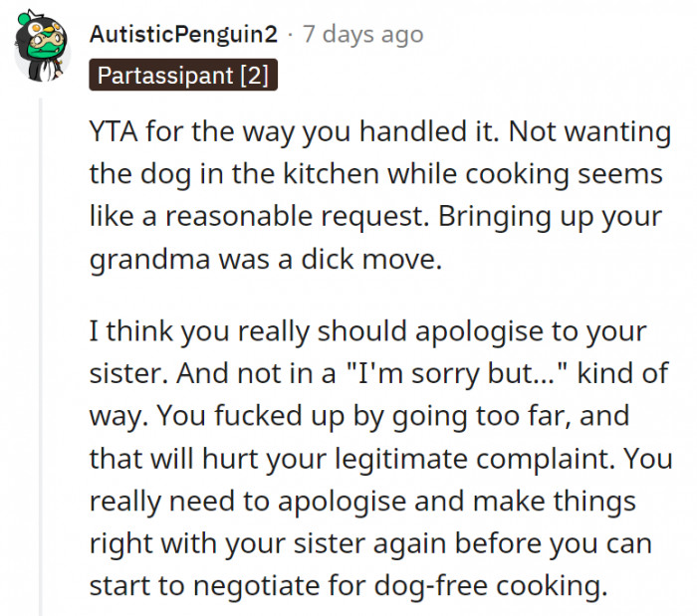Click the "7 days ago" timestamp
697x616 pixels.
click(361, 35)
